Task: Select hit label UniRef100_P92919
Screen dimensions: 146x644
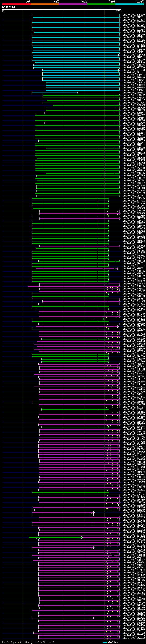Action: coord(134,482)
